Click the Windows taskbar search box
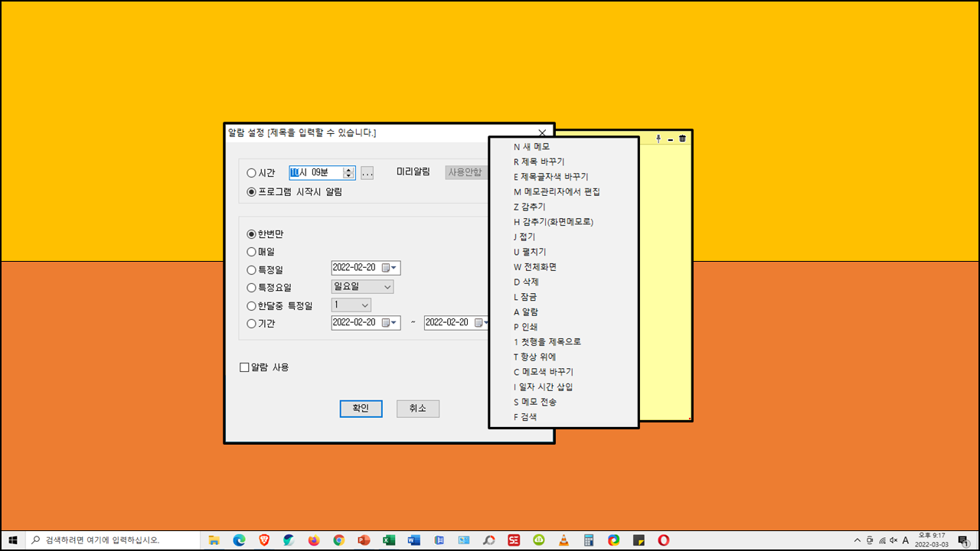Viewport: 980px width, 551px height. tap(113, 540)
